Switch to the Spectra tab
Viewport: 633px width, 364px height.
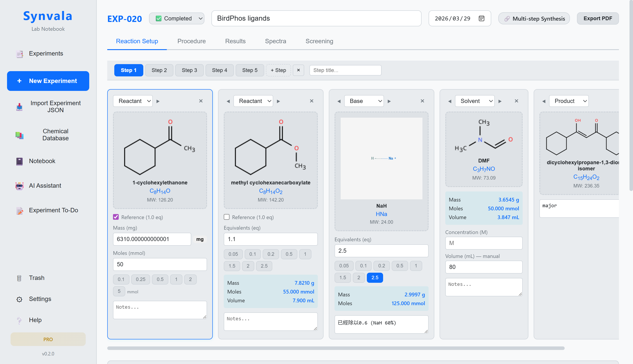(x=275, y=41)
